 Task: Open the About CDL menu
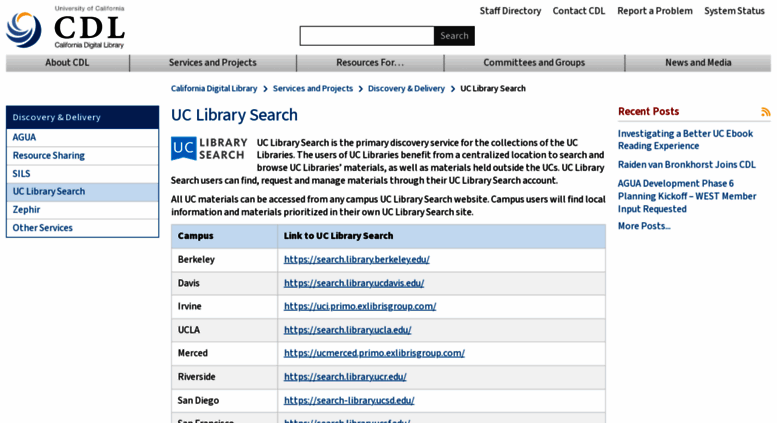click(67, 63)
